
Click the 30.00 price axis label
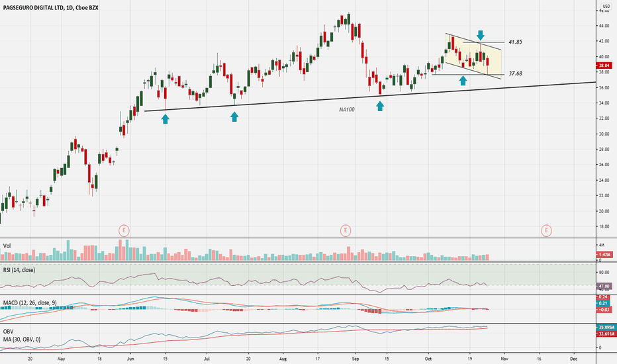(x=604, y=134)
